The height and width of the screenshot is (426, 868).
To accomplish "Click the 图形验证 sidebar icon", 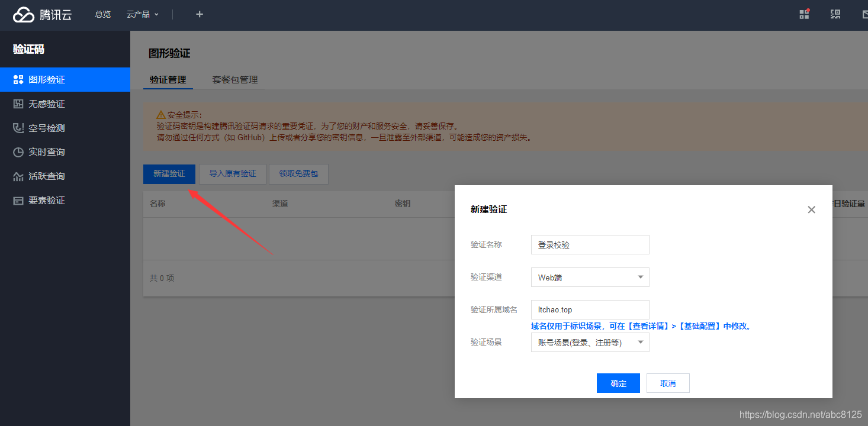I will (x=18, y=79).
